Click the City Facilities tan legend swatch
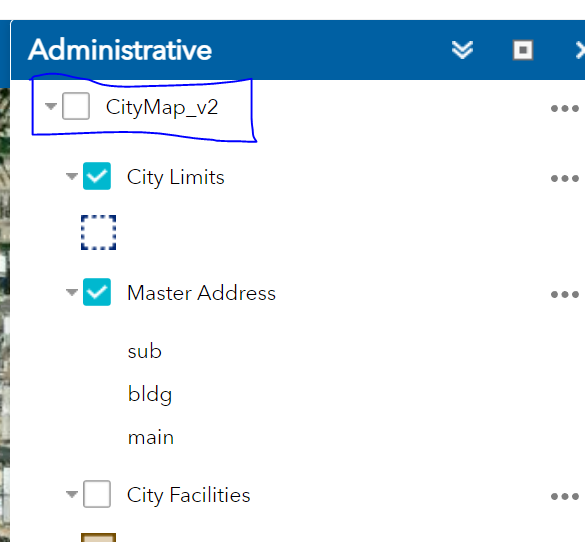The height and width of the screenshot is (542, 585). pos(98,538)
